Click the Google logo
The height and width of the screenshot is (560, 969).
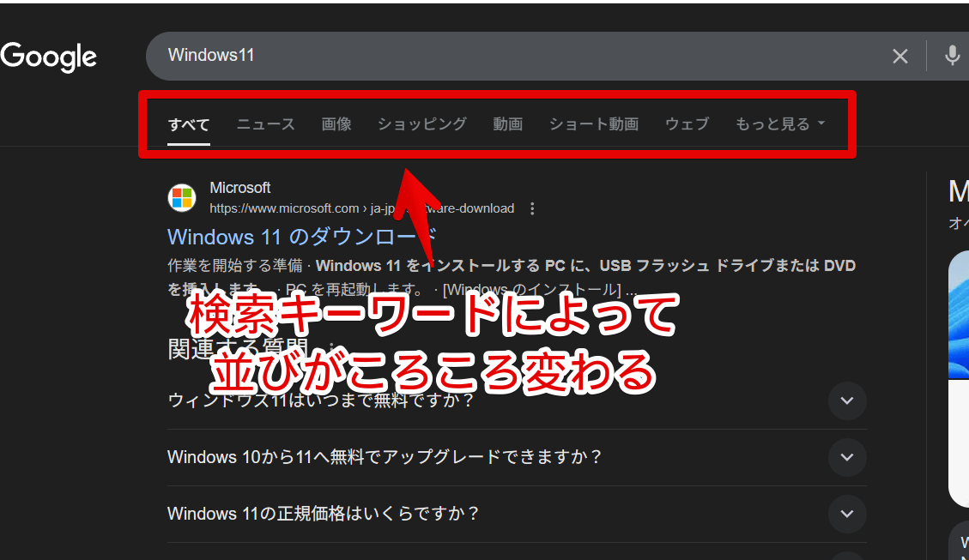[x=49, y=57]
